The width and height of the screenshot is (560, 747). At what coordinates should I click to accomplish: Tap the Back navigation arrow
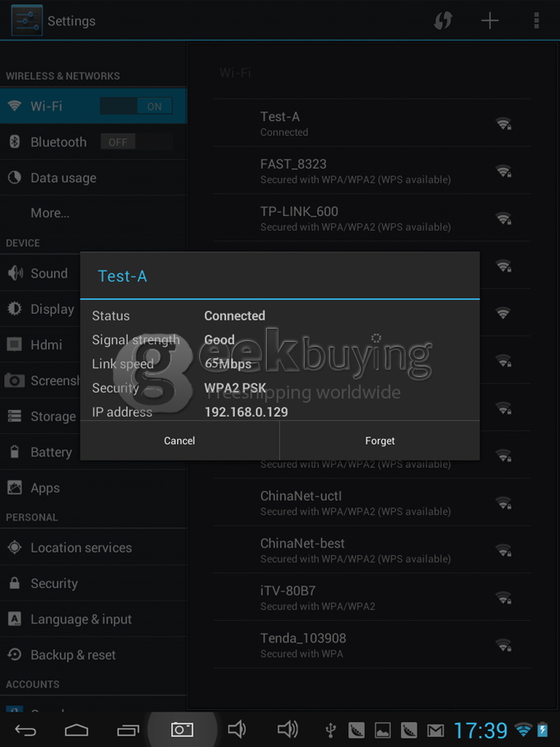click(x=26, y=730)
